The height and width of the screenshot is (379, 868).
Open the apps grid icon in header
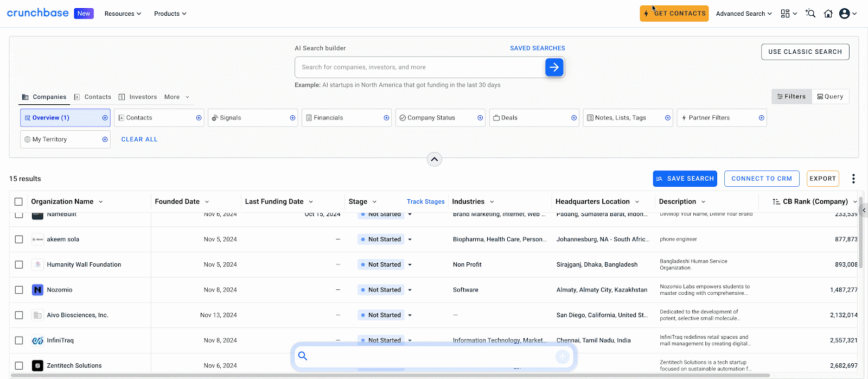785,14
